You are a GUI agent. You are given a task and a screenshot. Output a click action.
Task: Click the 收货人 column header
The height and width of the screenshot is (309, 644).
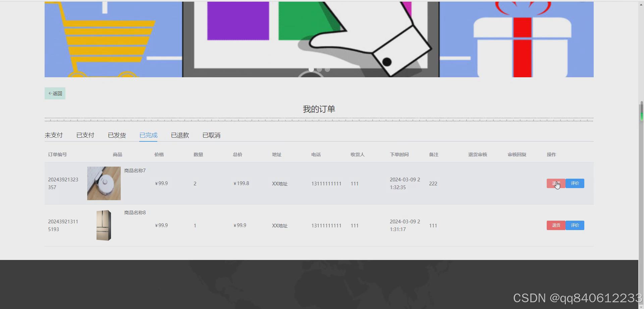(x=358, y=154)
